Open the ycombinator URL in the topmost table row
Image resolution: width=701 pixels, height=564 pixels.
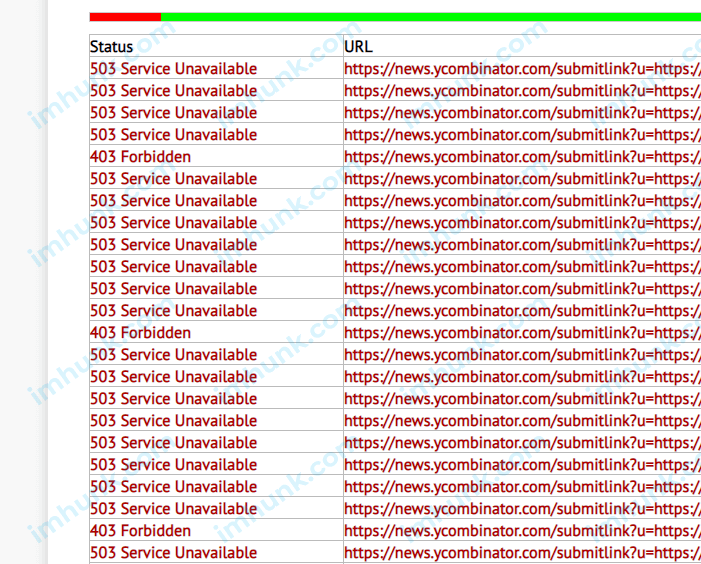tap(522, 69)
